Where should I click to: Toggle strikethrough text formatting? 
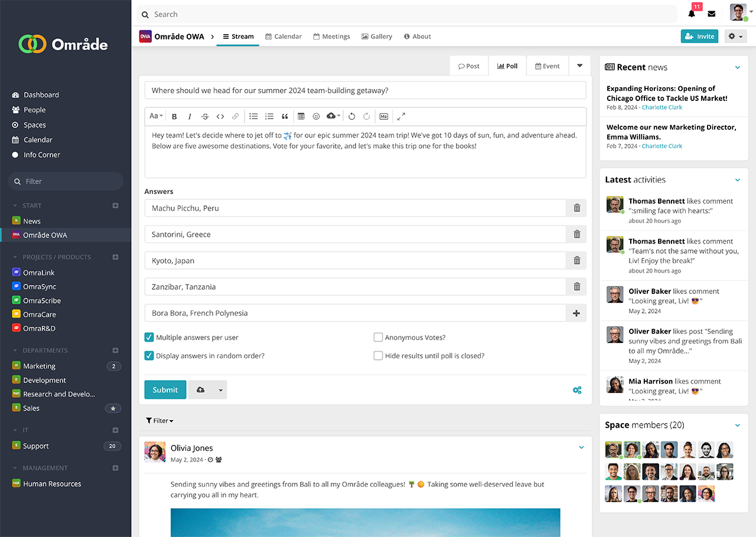[205, 116]
